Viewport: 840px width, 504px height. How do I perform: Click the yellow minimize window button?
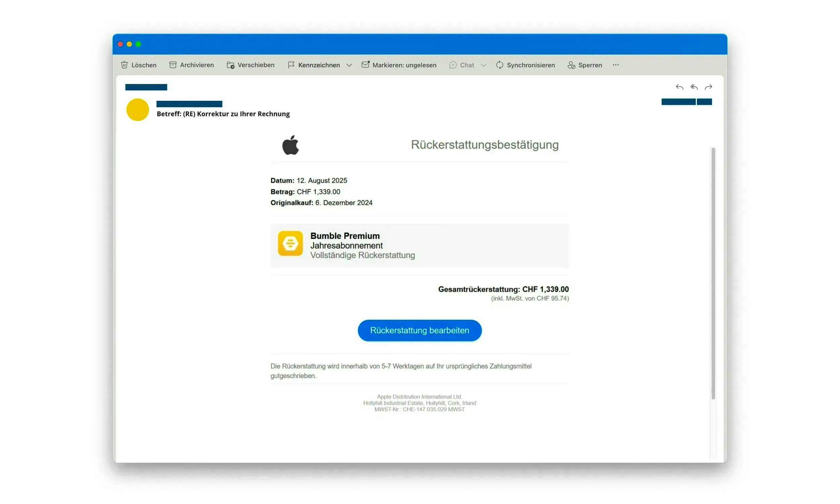tap(129, 44)
